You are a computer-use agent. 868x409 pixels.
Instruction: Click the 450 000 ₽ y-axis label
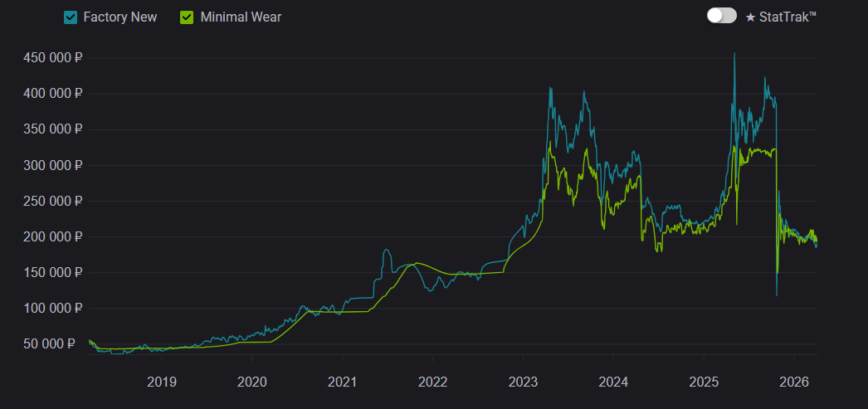[x=54, y=58]
